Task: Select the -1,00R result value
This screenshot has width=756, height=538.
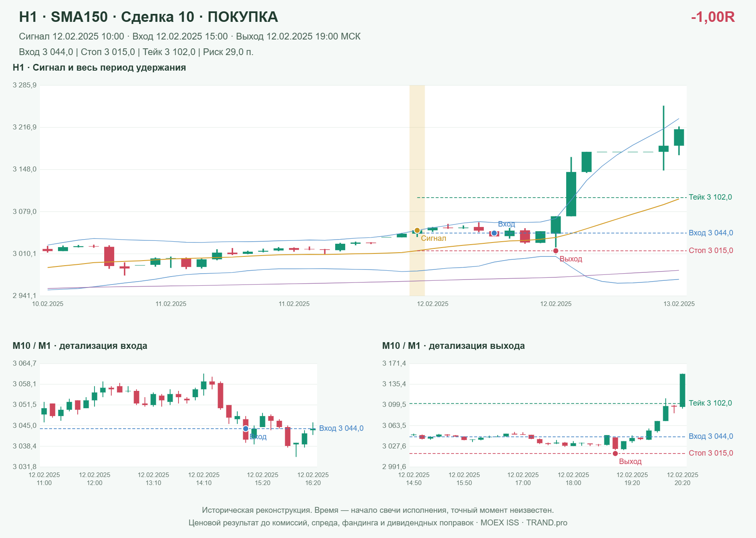Action: point(713,17)
